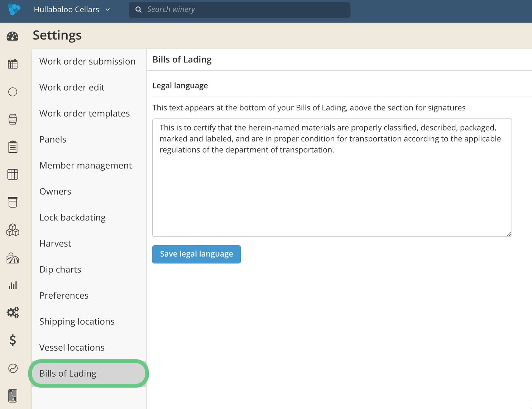532x409 pixels.
Task: Open the work orders clipboard icon
Action: point(13,147)
